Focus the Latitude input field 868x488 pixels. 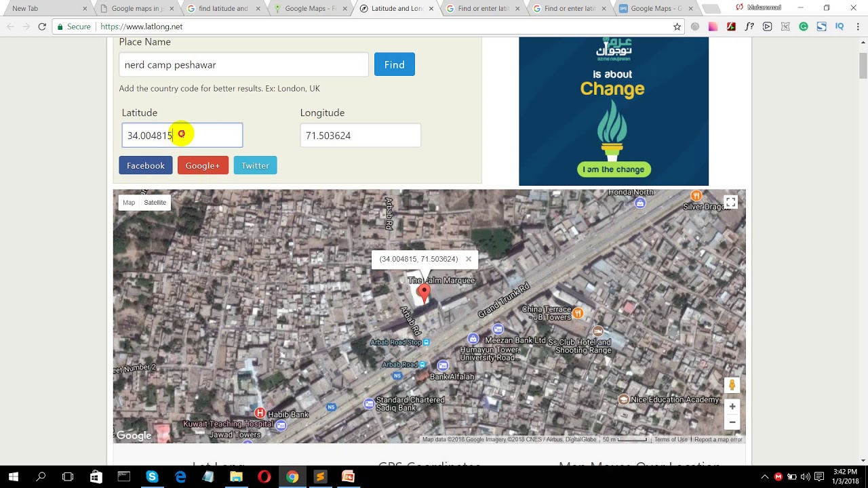point(182,136)
